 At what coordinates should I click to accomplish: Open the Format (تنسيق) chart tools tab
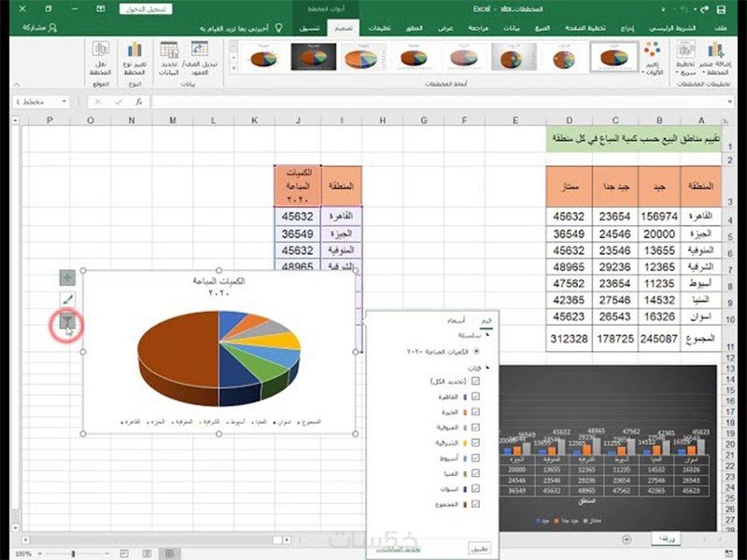(x=310, y=28)
